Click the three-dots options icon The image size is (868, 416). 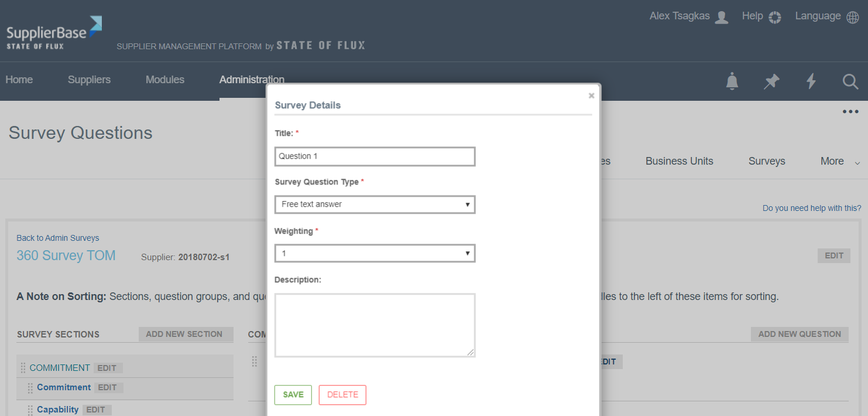coord(850,112)
